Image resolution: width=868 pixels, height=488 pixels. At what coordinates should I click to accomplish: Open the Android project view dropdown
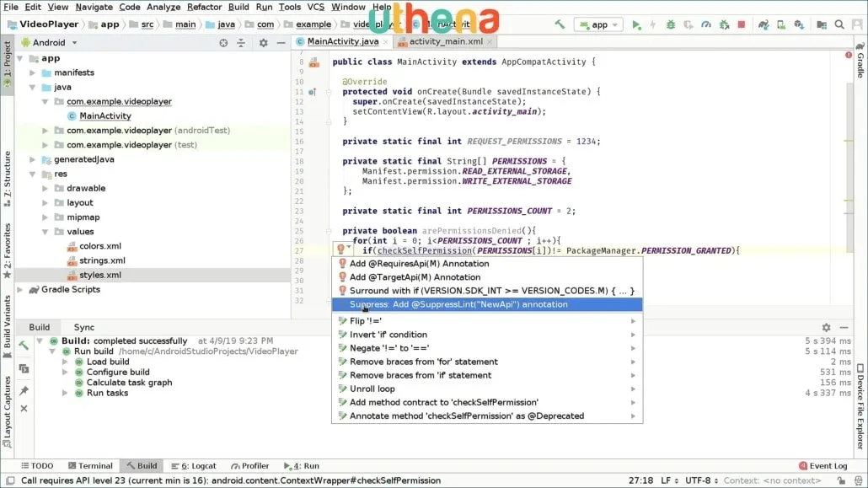click(49, 43)
